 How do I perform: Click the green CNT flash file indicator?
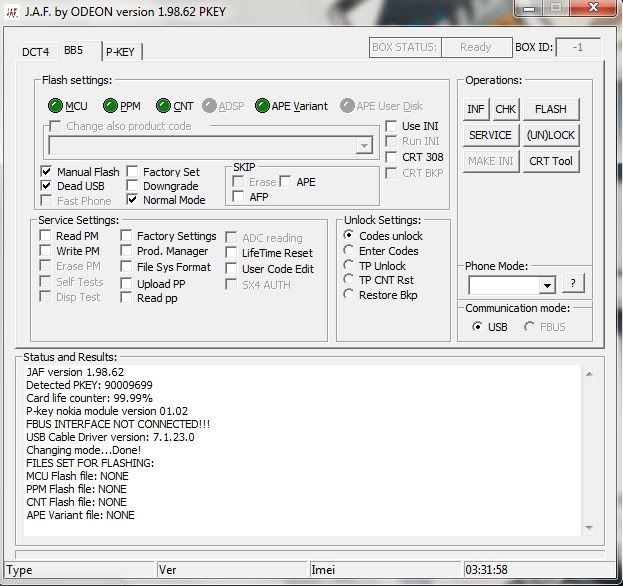tap(163, 106)
